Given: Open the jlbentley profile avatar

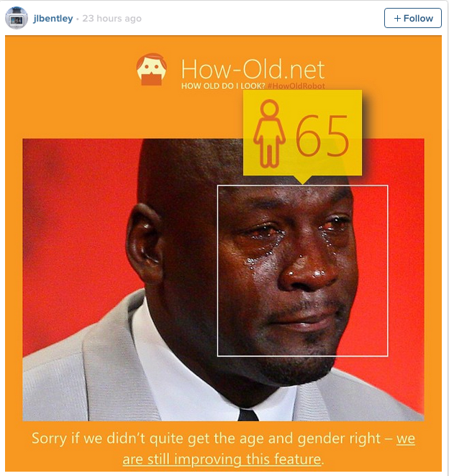Looking at the screenshot, I should [x=17, y=18].
